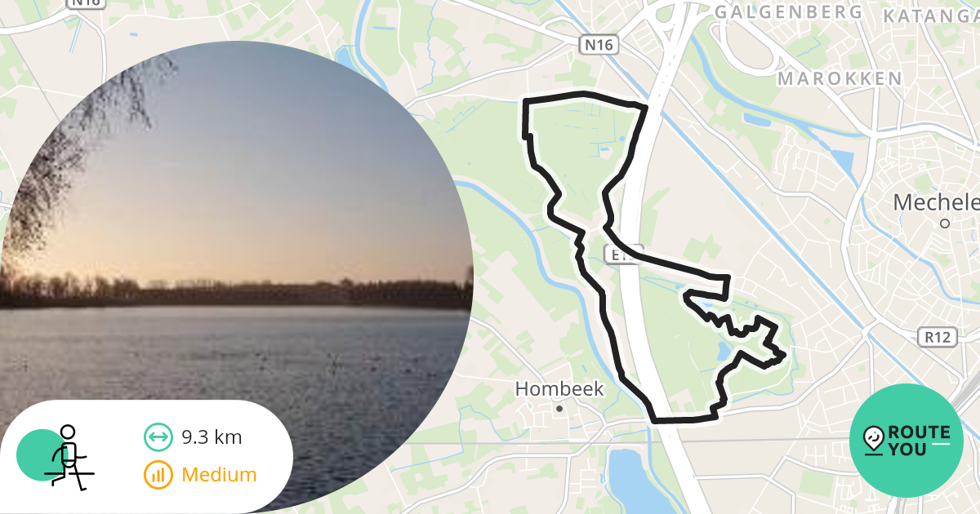The image size is (980, 514).
Task: Click the 9.3 km distance label
Action: tap(212, 437)
